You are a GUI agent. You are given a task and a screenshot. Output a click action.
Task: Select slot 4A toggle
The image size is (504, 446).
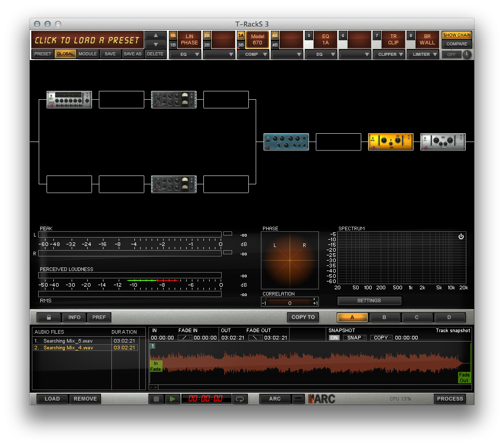(275, 36)
